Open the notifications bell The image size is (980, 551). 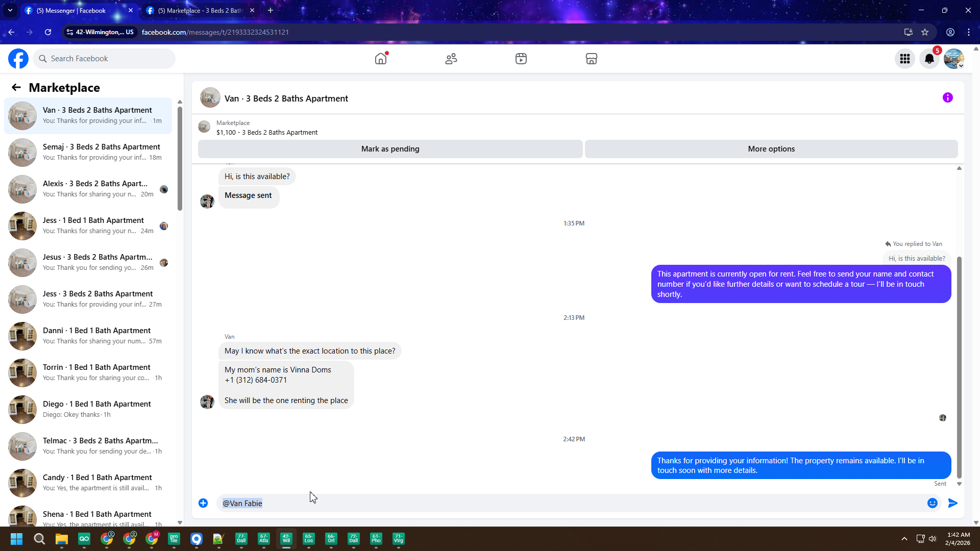pyautogui.click(x=929, y=59)
